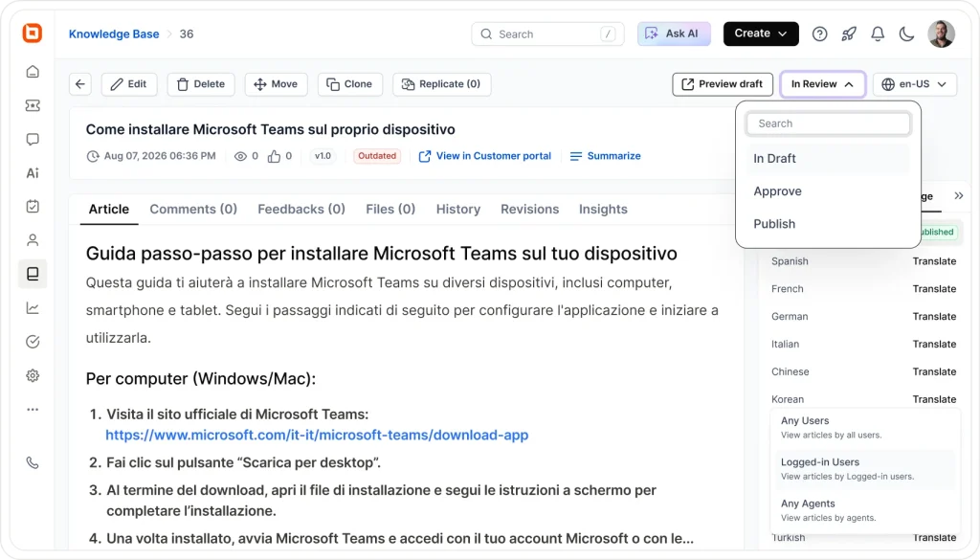980x560 pixels.
Task: Open the Contacts person icon in sidebar
Action: coord(33,240)
